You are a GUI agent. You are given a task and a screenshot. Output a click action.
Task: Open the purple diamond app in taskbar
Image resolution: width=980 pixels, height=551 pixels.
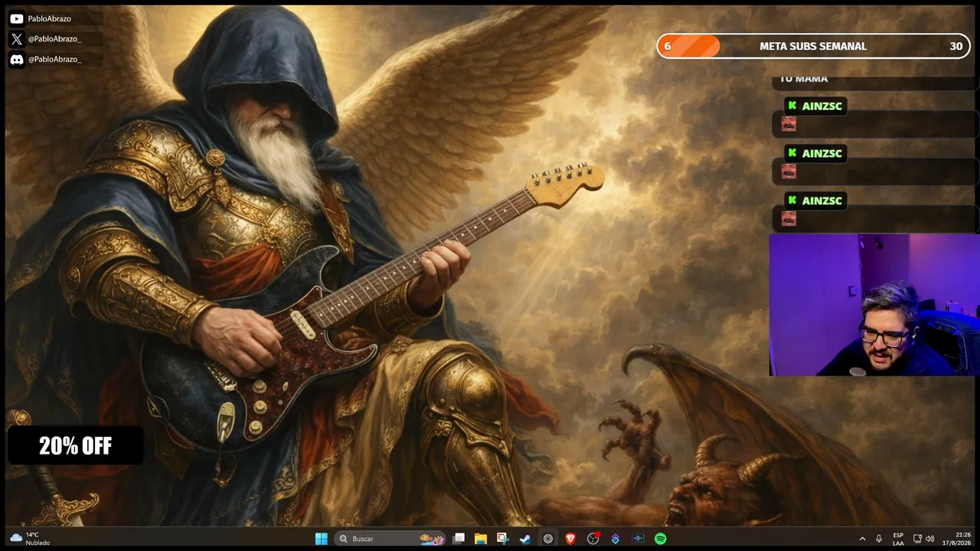(x=615, y=539)
